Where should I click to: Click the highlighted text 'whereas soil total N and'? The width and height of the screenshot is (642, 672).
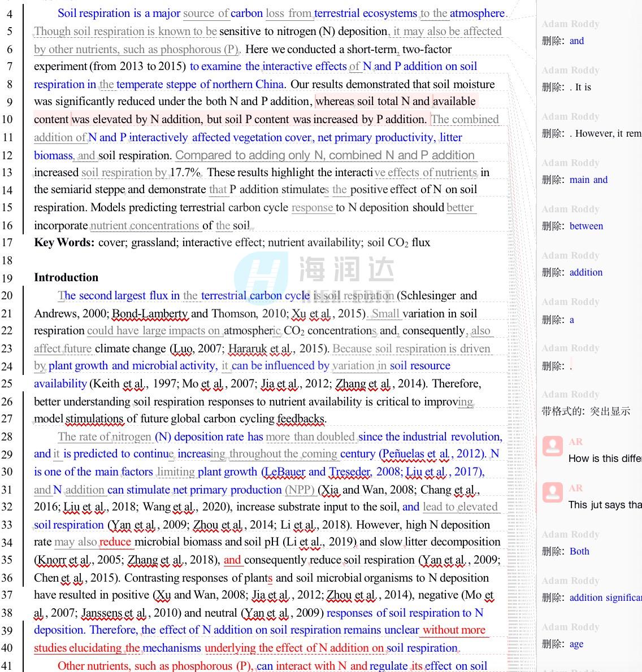coord(372,102)
